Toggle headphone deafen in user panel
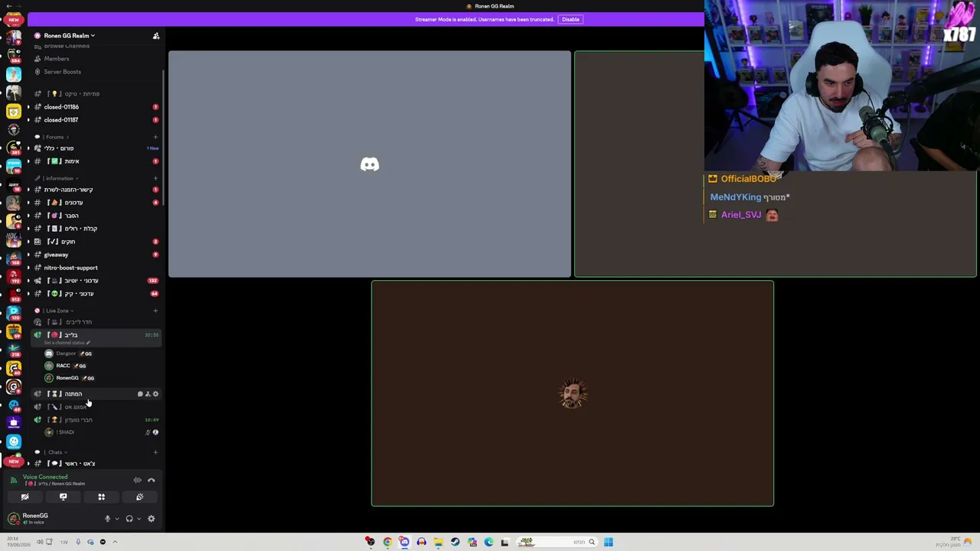 (x=129, y=519)
